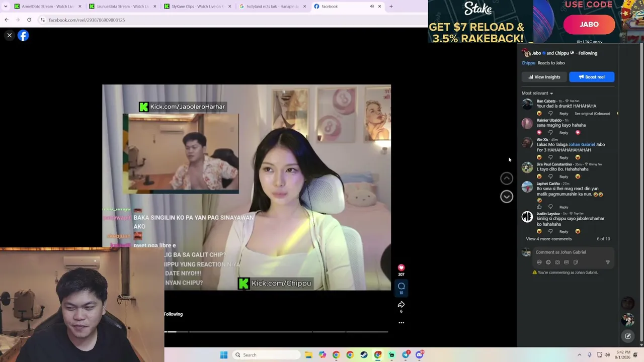
Task: Reply to Rainier Ubaldo's comment
Action: coord(563,133)
